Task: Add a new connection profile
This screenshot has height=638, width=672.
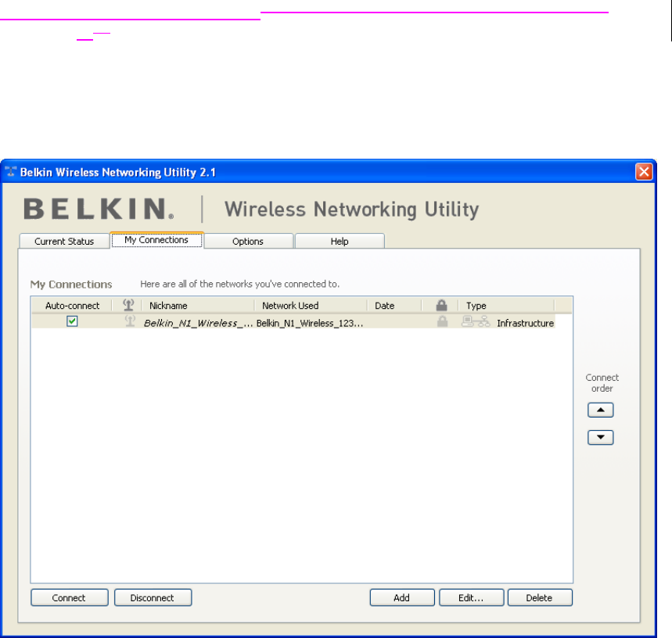Action: tap(402, 597)
